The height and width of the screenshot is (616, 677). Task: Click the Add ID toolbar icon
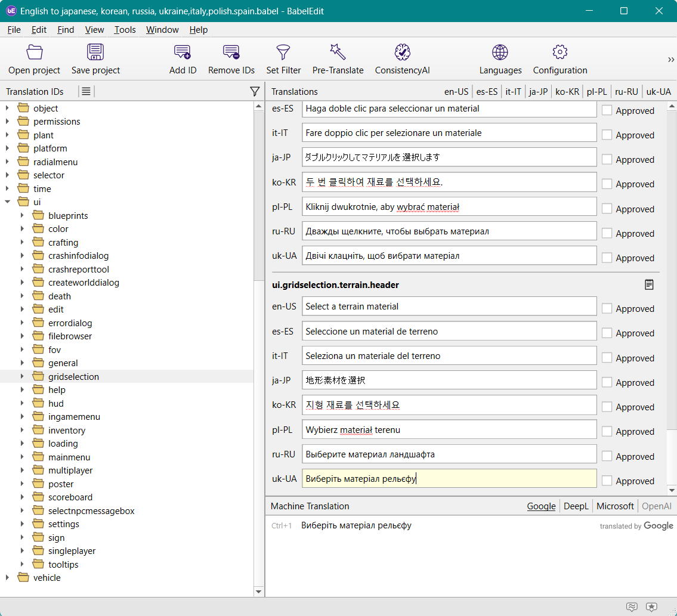[x=183, y=52]
